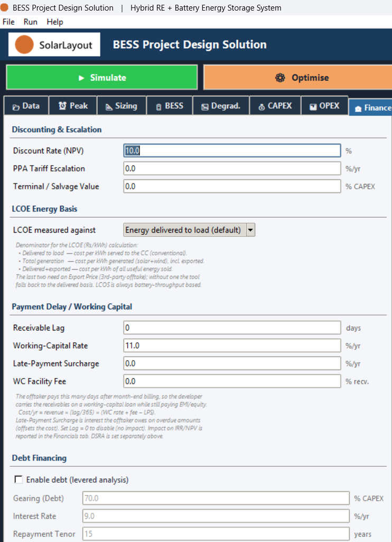This screenshot has width=392, height=542.
Task: Open the Sizing tab
Action: click(x=122, y=106)
